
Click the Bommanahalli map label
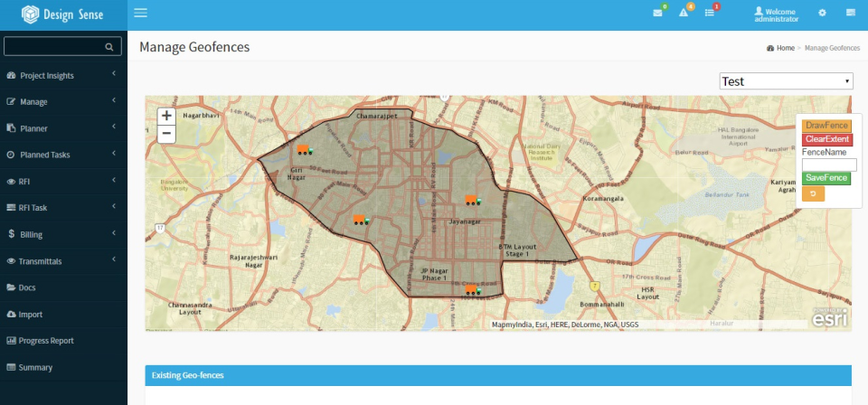602,305
